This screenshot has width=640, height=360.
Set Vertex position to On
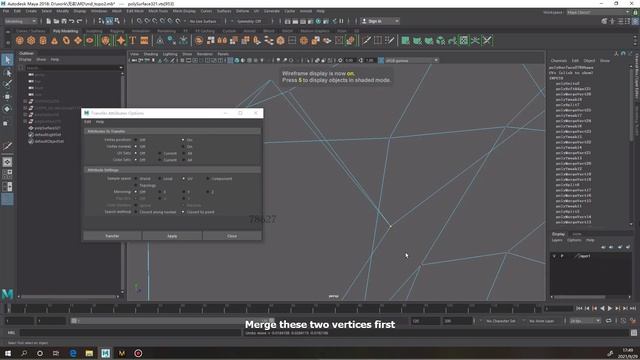pyautogui.click(x=183, y=140)
